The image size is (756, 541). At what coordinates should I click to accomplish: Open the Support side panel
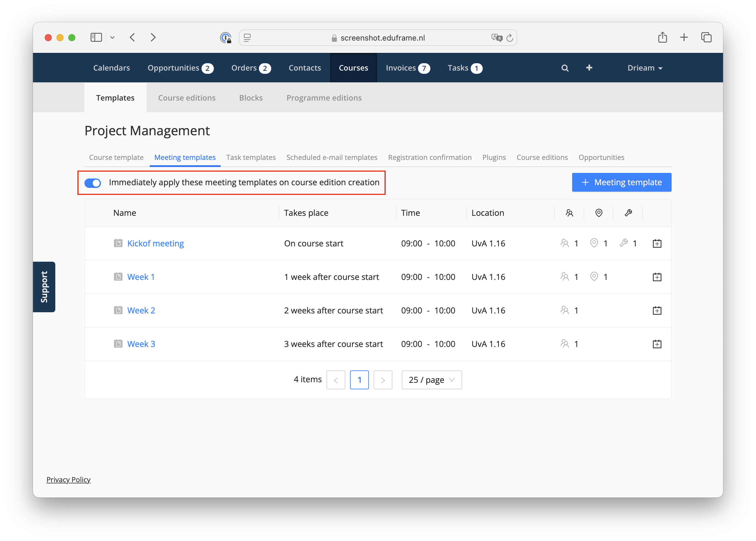click(x=44, y=287)
